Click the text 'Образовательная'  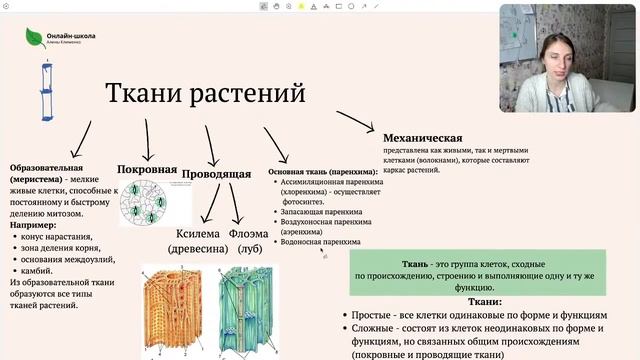point(46,168)
